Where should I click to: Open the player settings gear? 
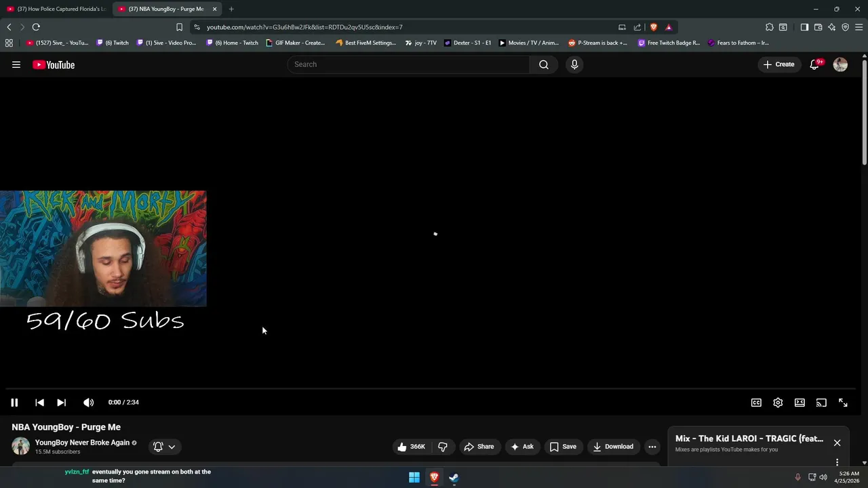pyautogui.click(x=778, y=403)
